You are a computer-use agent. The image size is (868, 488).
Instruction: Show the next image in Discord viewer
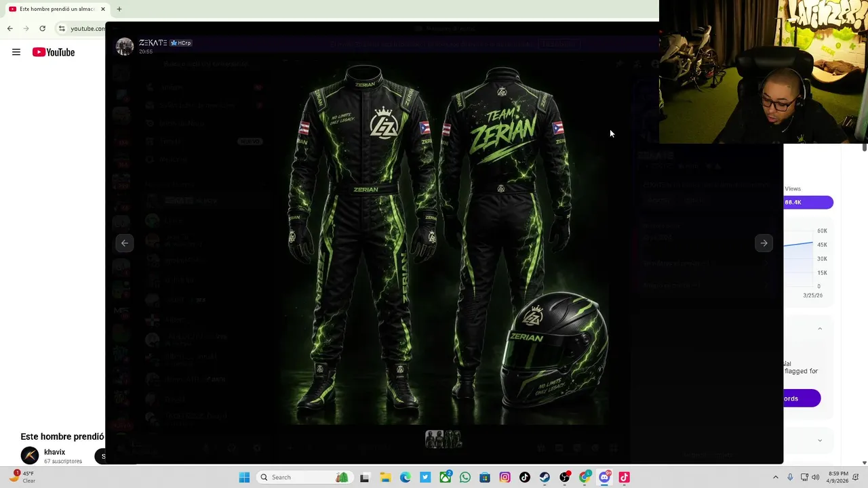click(764, 243)
